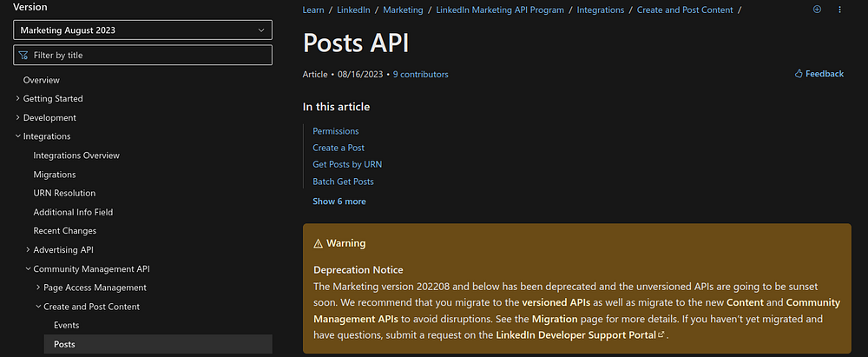868x357 pixels.
Task: Click the In this article heading
Action: click(336, 107)
